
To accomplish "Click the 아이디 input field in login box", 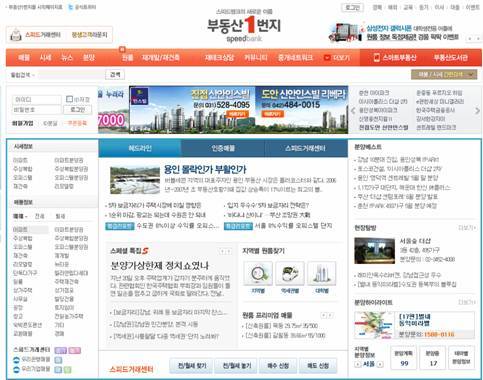I will tap(37, 99).
